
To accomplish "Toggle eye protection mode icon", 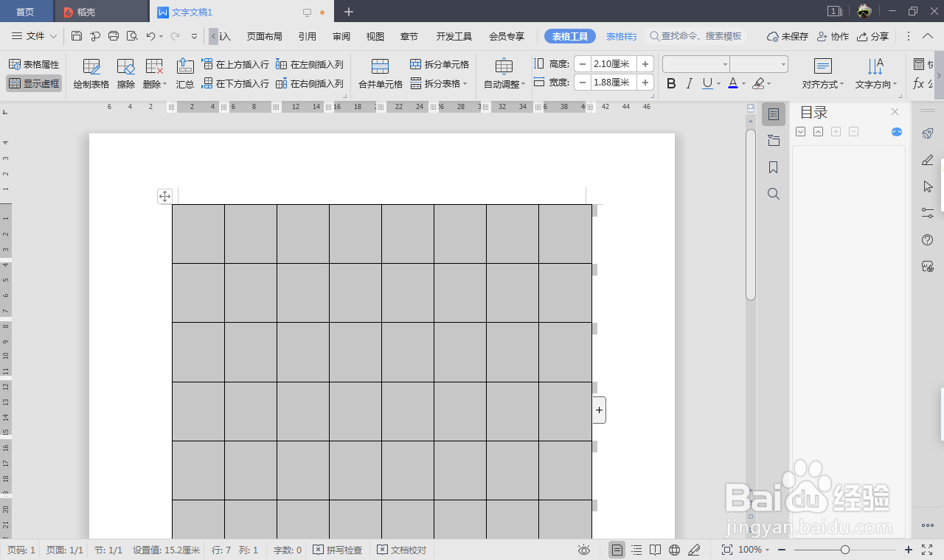I will (584, 550).
